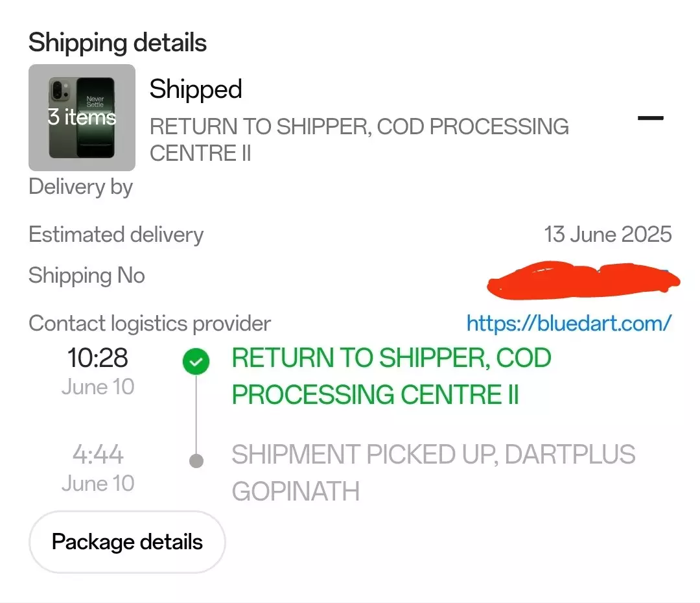700x603 pixels.
Task: Click the gray timeline dot marker
Action: tap(196, 461)
